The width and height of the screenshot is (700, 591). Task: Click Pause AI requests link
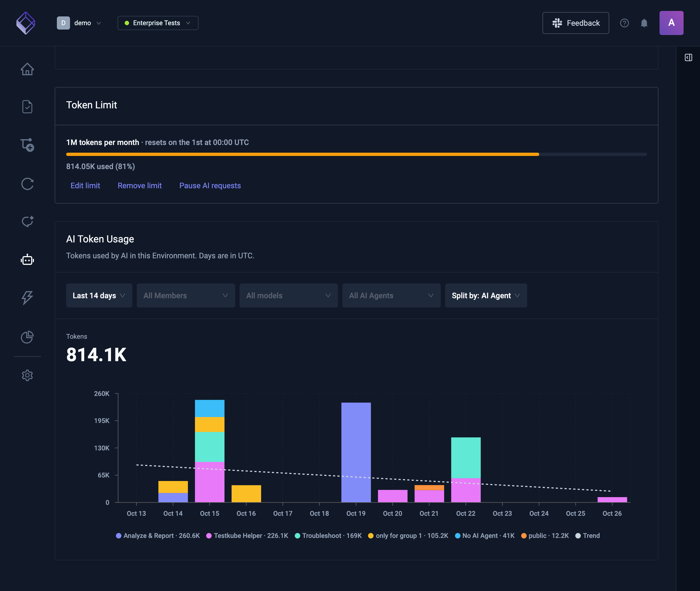pyautogui.click(x=210, y=186)
